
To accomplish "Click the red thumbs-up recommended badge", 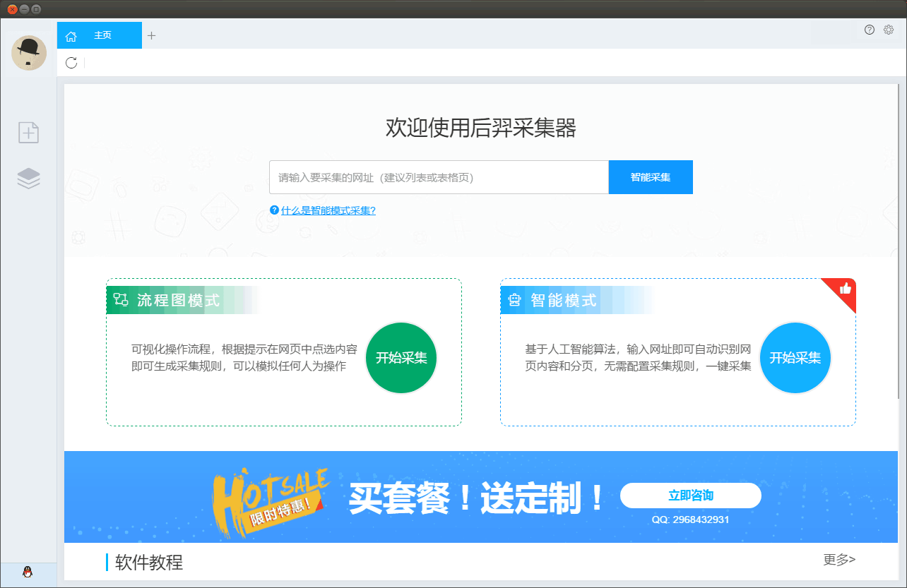I will pyautogui.click(x=845, y=288).
